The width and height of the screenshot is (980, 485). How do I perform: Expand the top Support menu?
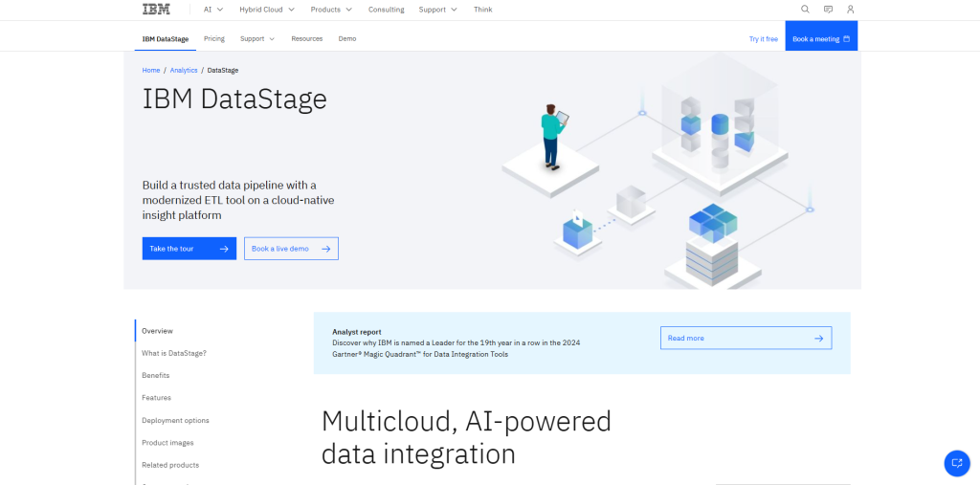(x=437, y=10)
